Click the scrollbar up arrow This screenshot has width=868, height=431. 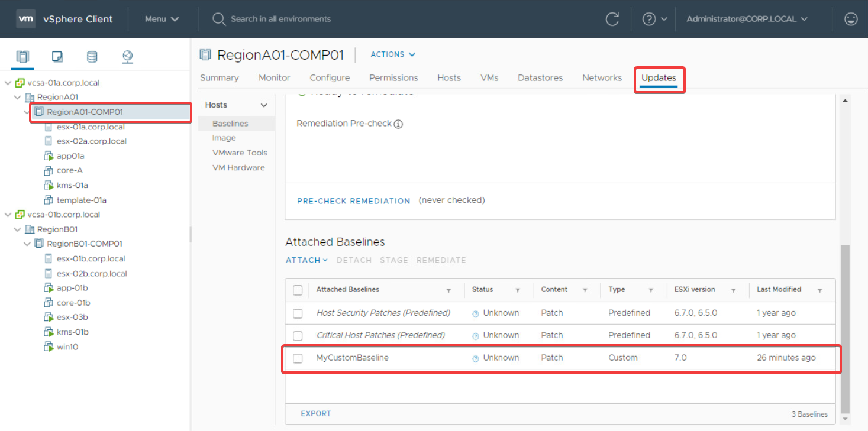coord(845,100)
